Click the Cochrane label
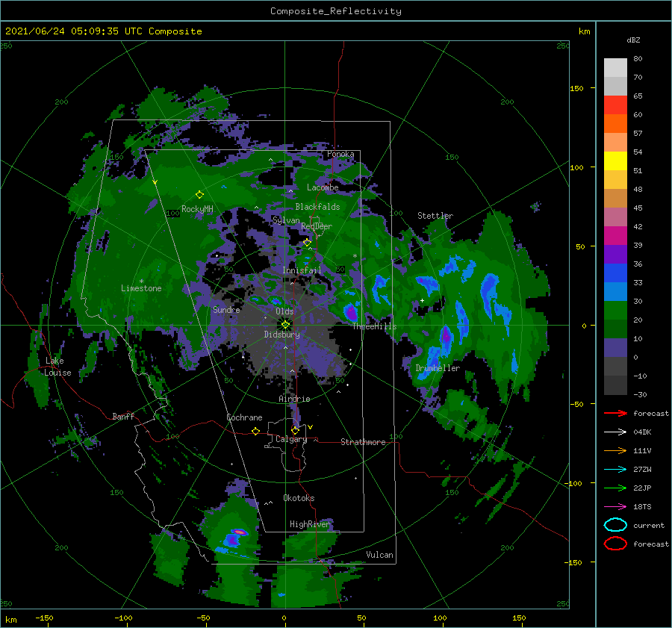Screen dimensions: 672x628 244,417
